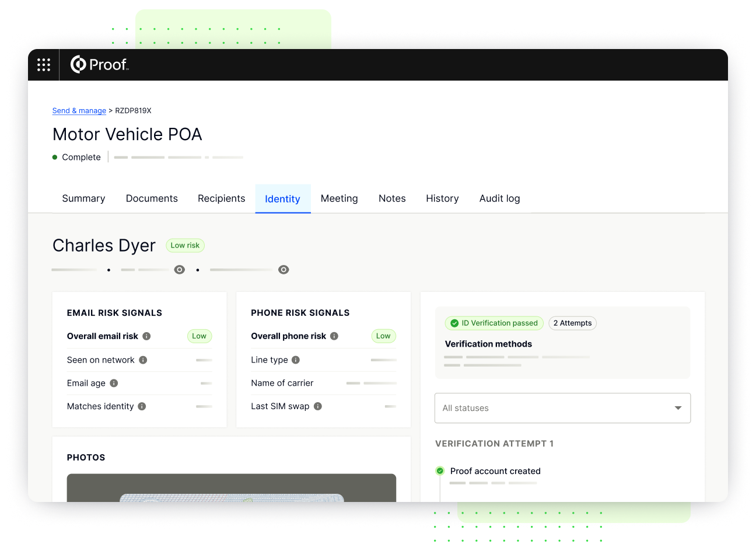Click the ID Verification passed badge
This screenshot has width=756, height=551.
[494, 323]
